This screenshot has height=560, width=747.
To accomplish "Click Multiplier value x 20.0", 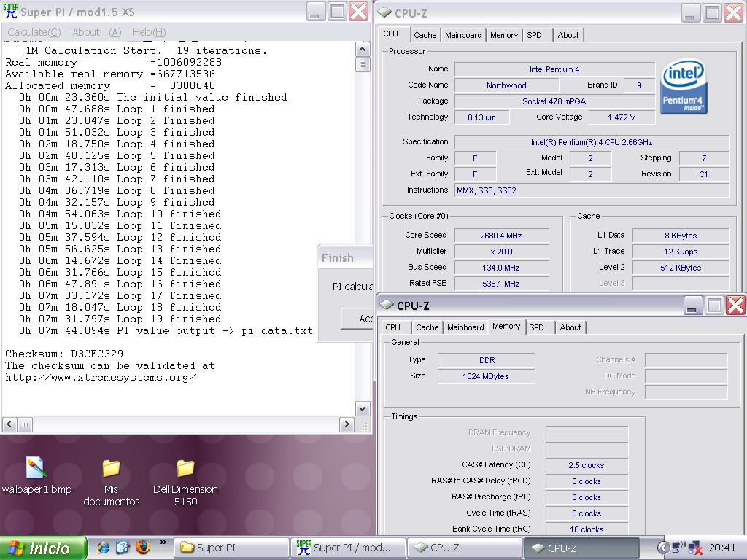I will coord(501,252).
